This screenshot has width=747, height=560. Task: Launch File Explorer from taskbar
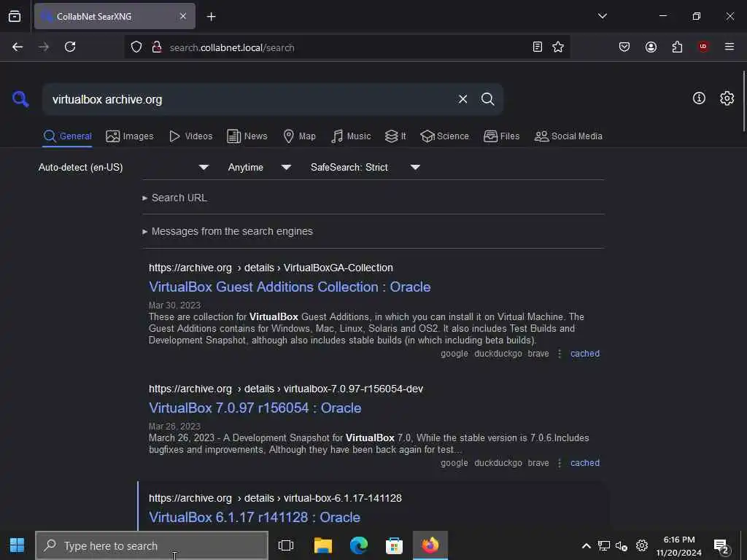[x=322, y=545]
